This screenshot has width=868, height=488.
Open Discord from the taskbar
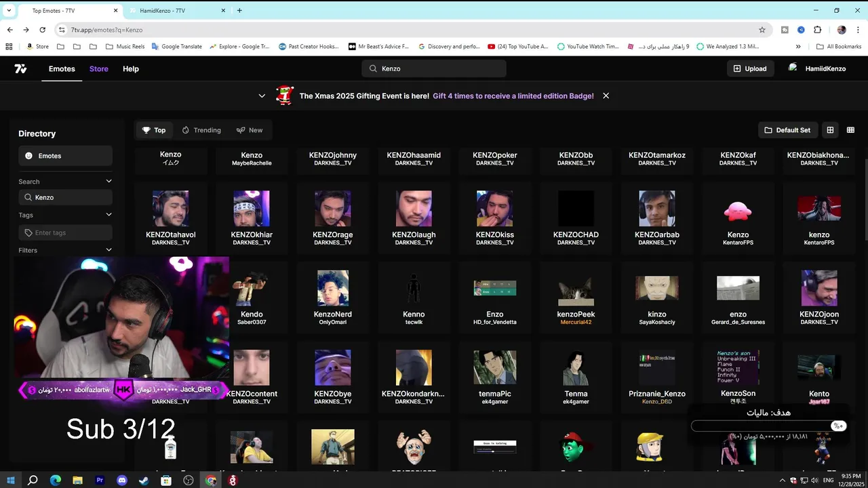(x=122, y=481)
